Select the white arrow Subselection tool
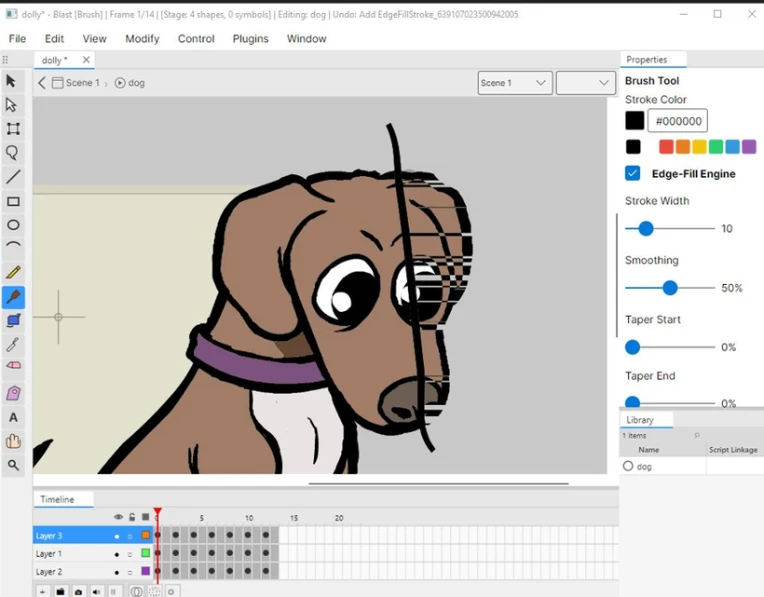 11,105
